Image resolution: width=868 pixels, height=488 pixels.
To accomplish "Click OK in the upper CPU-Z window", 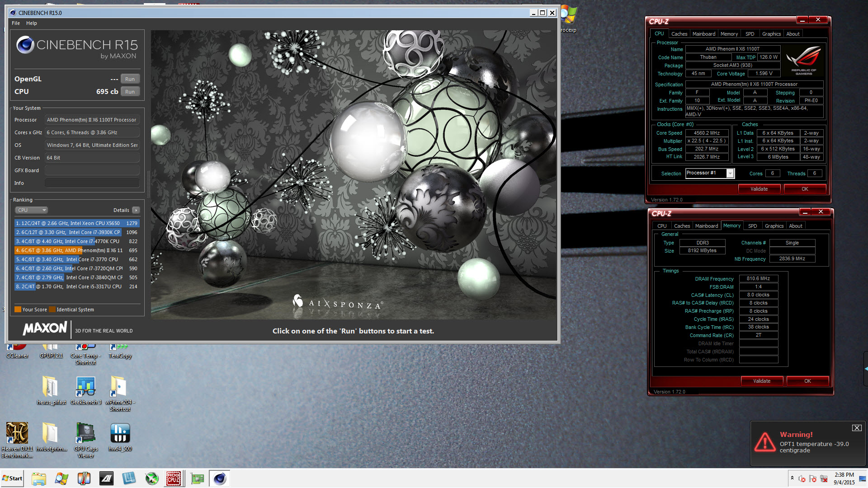I will tap(805, 189).
